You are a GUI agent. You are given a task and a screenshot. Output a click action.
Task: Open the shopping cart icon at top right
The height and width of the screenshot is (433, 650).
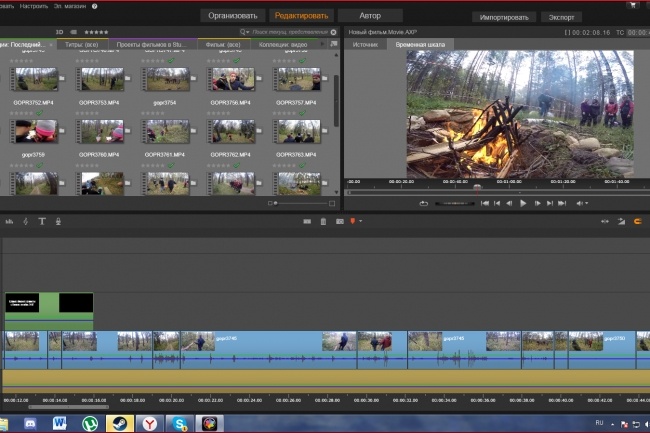tap(633, 6)
